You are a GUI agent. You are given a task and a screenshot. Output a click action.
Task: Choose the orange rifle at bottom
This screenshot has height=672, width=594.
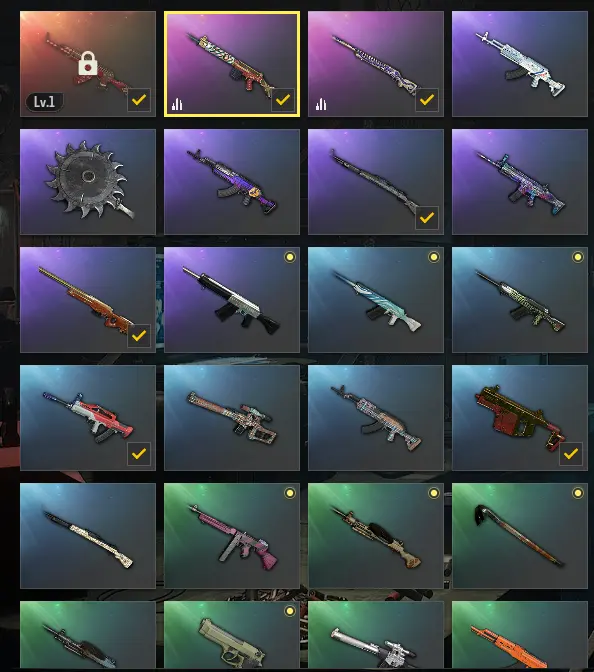pos(520,635)
